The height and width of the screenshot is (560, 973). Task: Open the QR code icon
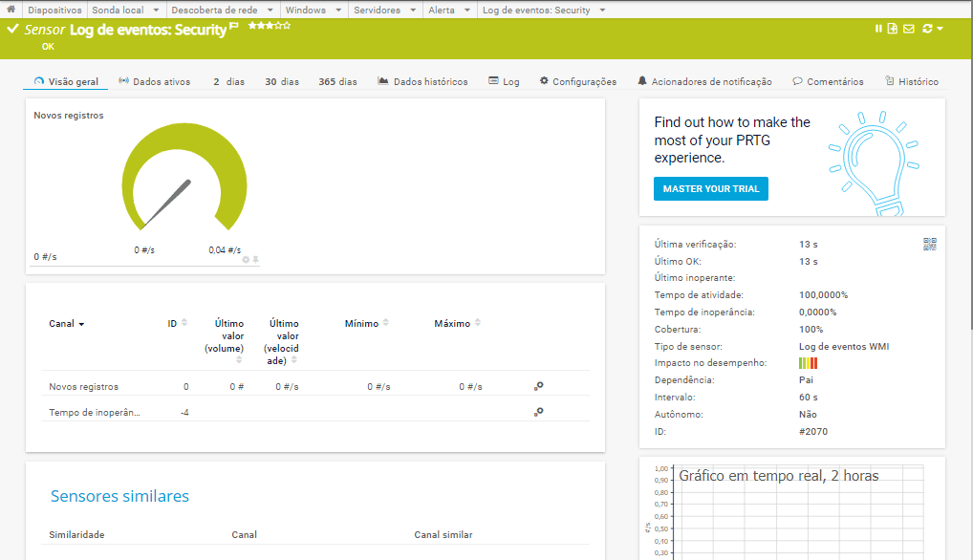coord(930,244)
